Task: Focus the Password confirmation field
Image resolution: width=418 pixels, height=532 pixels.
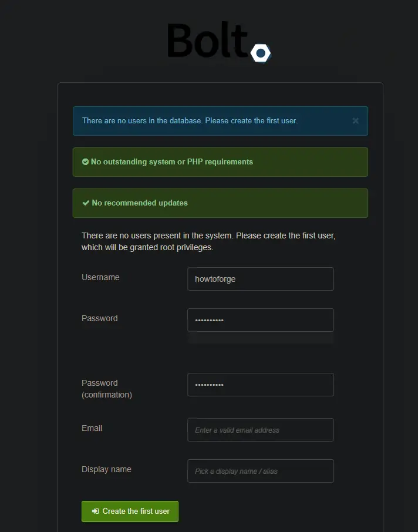Action: (260, 385)
